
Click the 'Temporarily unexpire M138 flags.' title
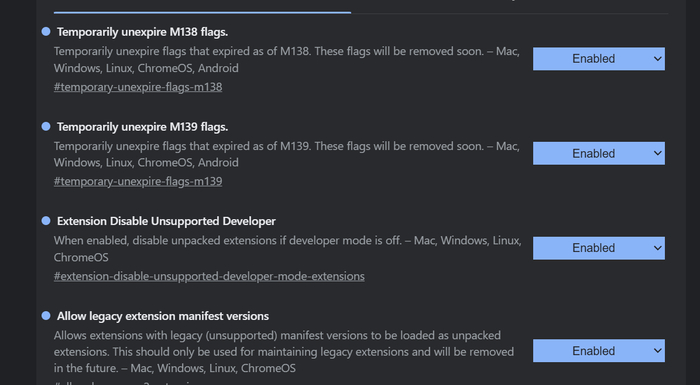point(142,32)
